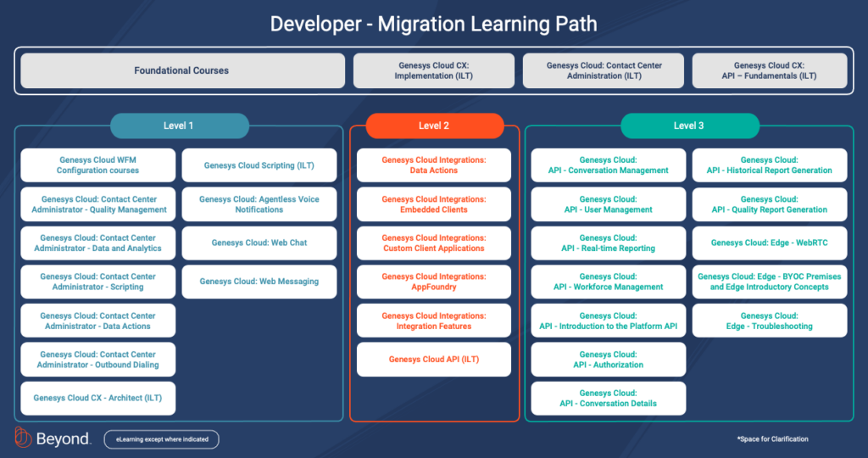Viewport: 868px width, 458px height.
Task: Open API - Conversation Management course
Action: pyautogui.click(x=609, y=165)
